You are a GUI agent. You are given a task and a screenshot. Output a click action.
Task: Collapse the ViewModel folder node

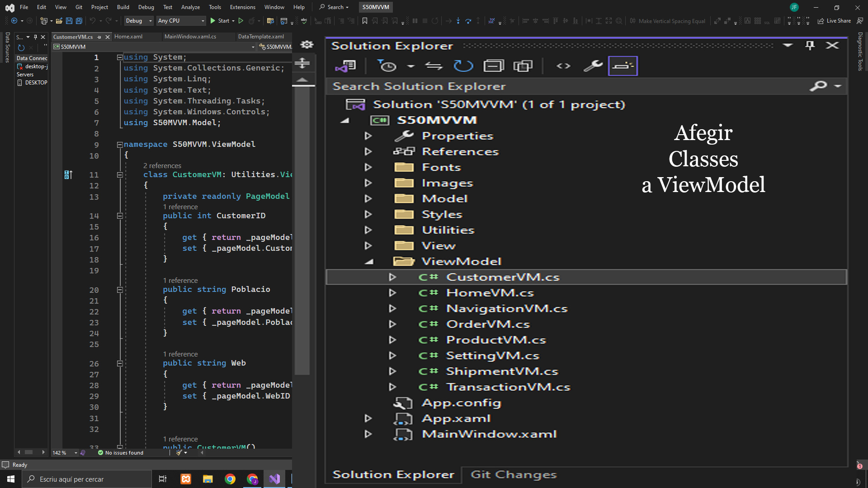click(369, 262)
